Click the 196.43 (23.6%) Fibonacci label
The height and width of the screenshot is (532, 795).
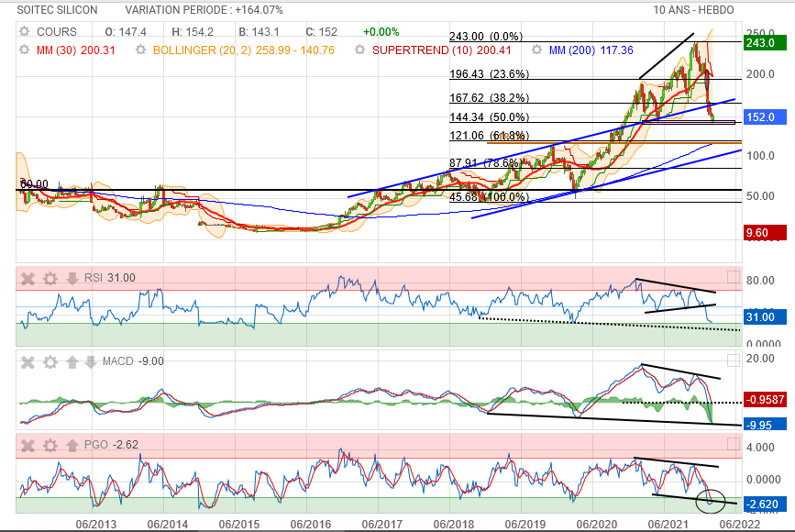coord(490,74)
